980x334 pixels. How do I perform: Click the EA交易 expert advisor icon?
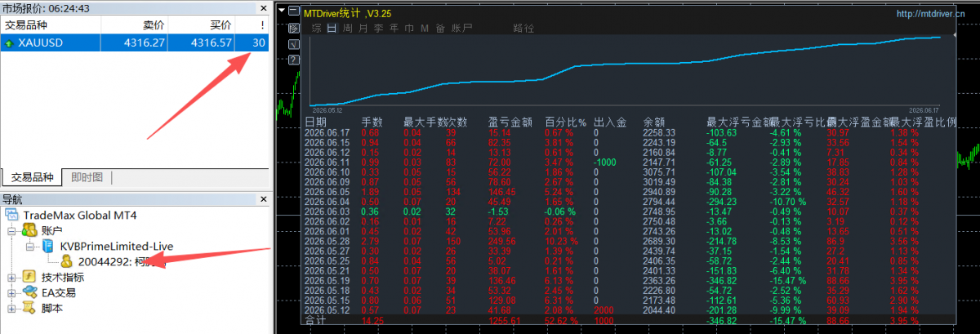(29, 292)
